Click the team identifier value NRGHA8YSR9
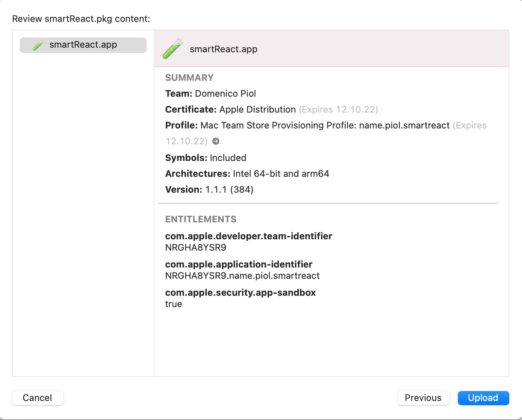 pos(195,247)
